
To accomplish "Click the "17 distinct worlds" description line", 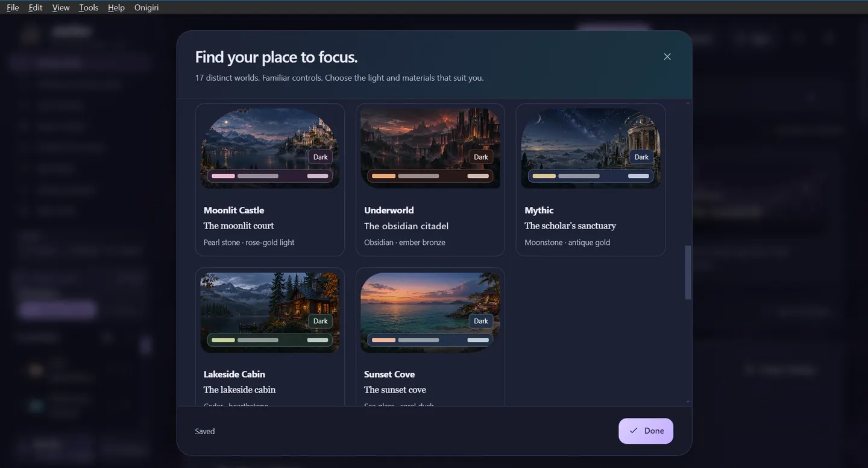I will click(339, 78).
